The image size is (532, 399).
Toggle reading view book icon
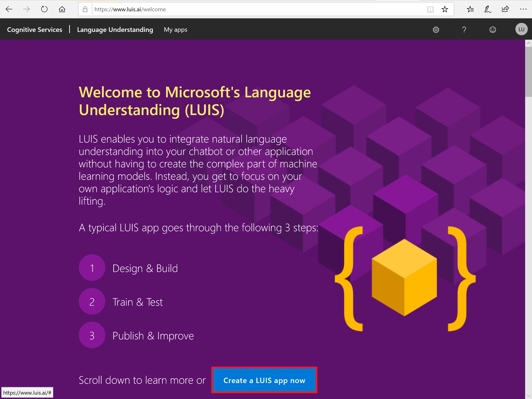tap(430, 9)
